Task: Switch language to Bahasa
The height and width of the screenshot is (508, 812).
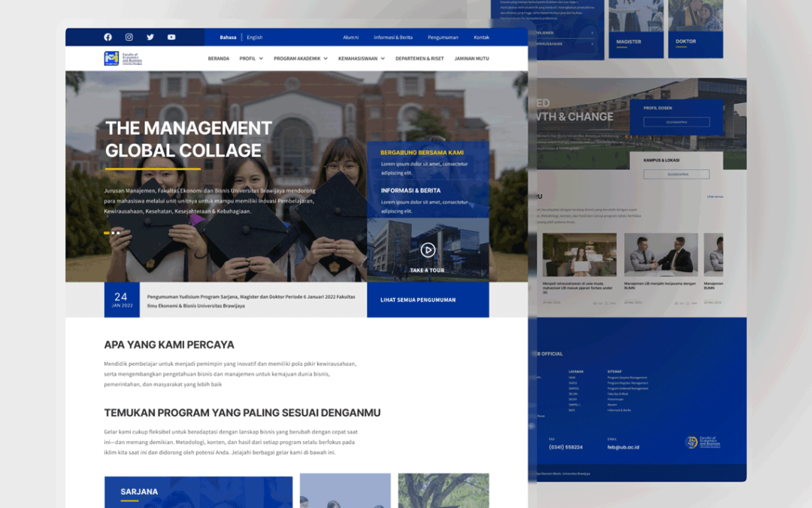Action: click(228, 38)
